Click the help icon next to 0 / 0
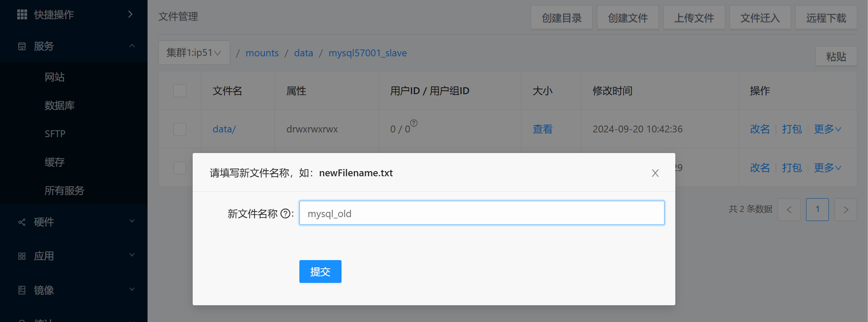This screenshot has height=322, width=868. (414, 123)
